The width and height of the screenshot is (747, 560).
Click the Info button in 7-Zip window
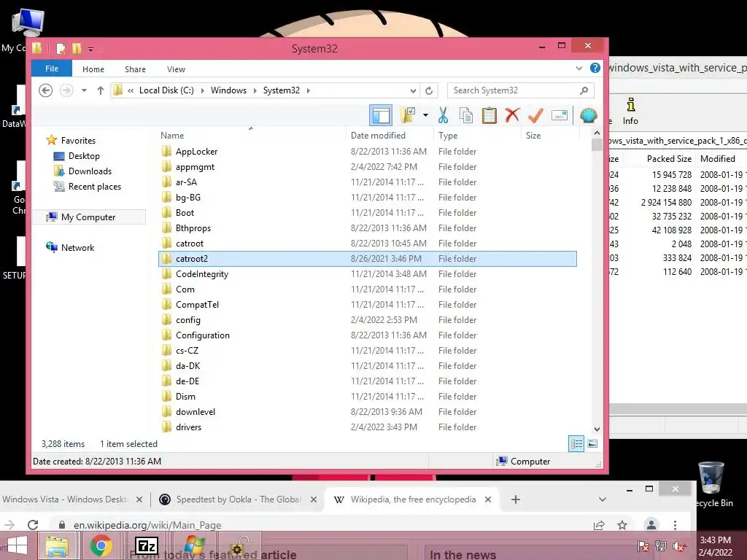[630, 112]
